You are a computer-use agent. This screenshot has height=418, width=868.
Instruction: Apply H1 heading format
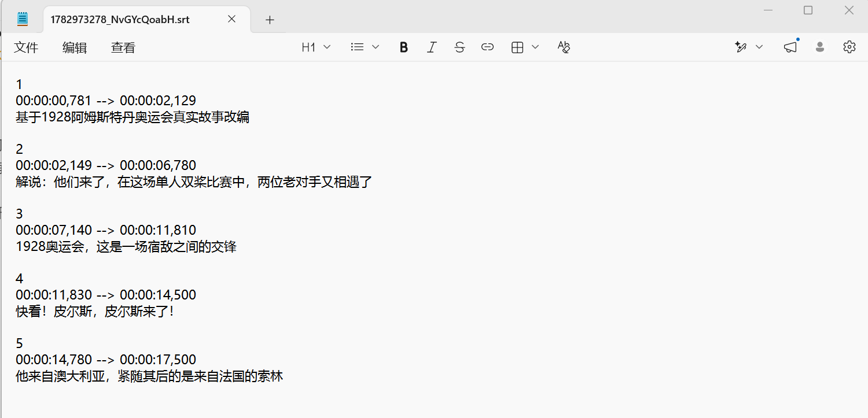click(x=308, y=47)
